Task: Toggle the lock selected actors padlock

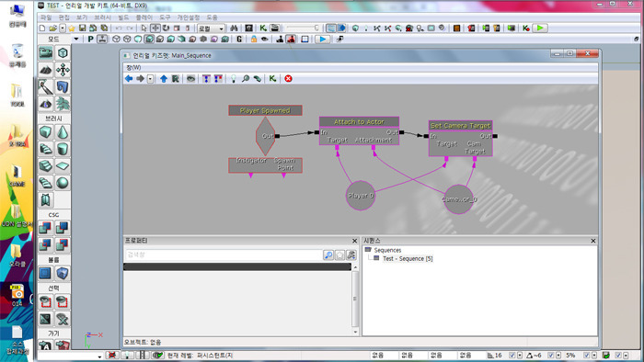Action: pyautogui.click(x=254, y=40)
